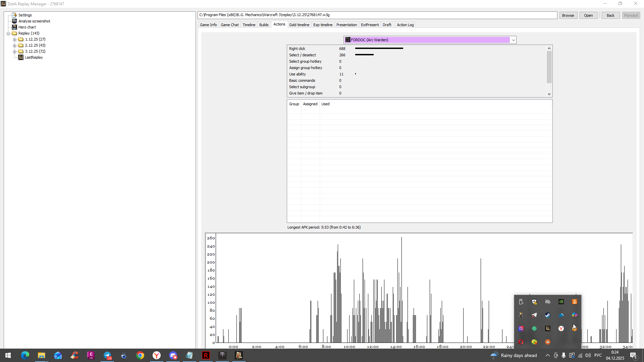The height and width of the screenshot is (362, 644).
Task: Open Telegram from the taskbar
Action: [107, 355]
